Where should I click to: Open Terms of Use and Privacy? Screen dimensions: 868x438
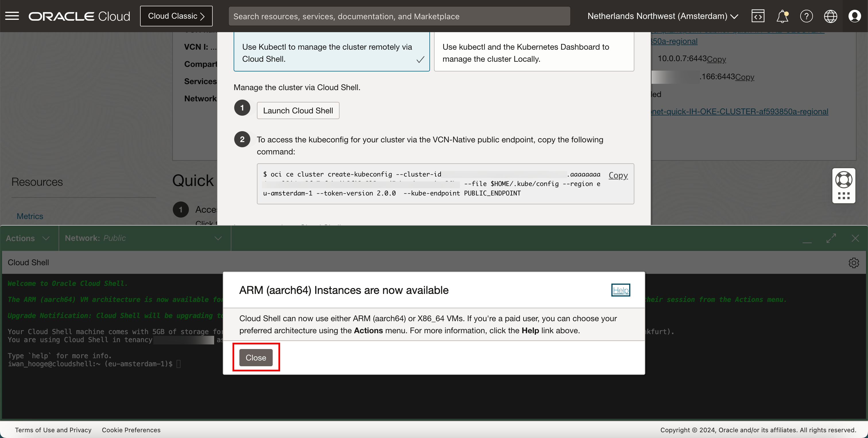(x=53, y=430)
